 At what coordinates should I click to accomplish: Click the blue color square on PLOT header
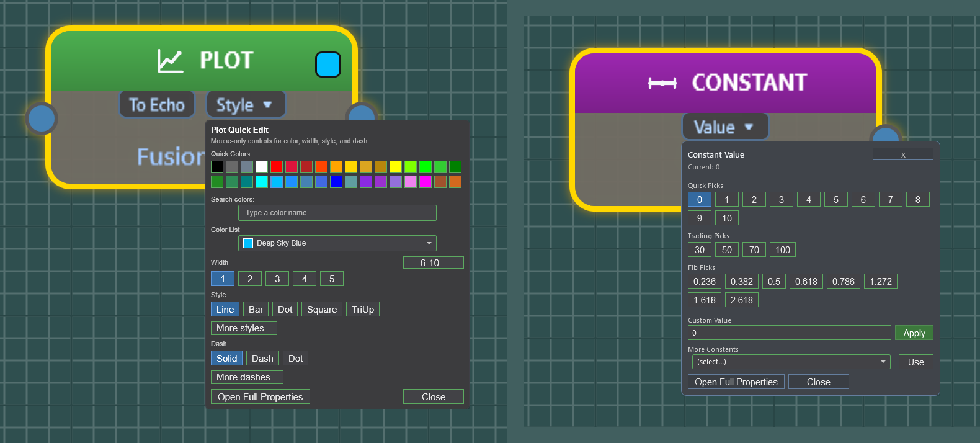point(328,65)
